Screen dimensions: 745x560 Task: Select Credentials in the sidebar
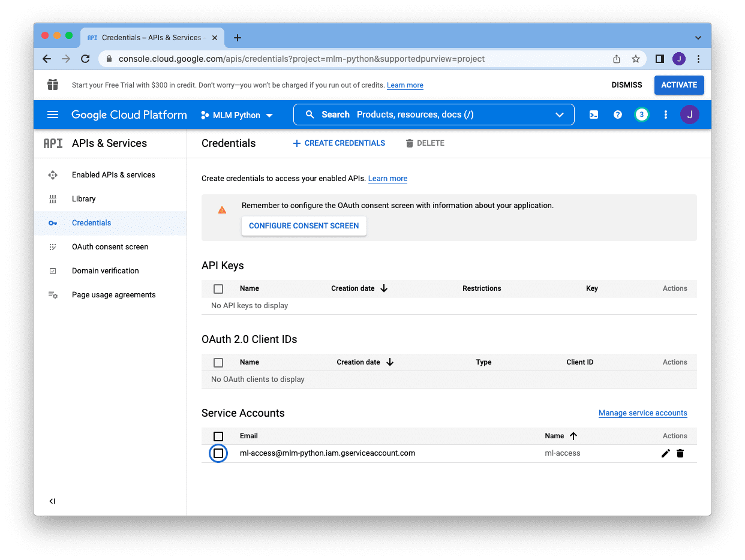(110, 223)
